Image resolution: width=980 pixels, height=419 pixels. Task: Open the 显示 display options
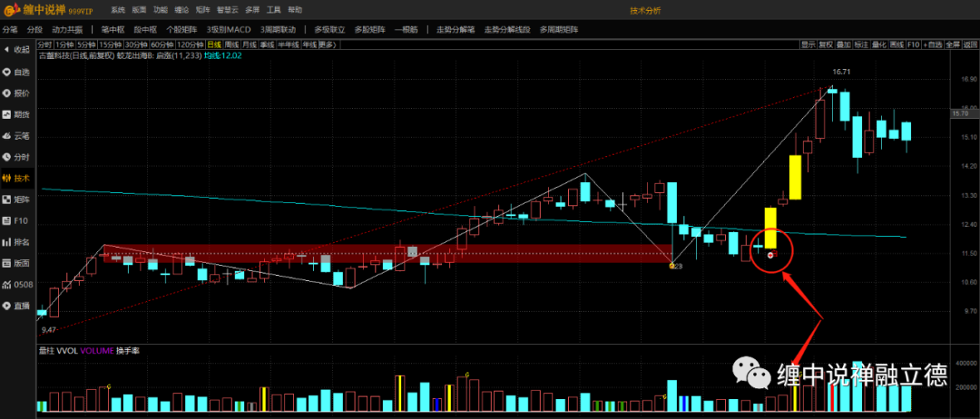808,44
